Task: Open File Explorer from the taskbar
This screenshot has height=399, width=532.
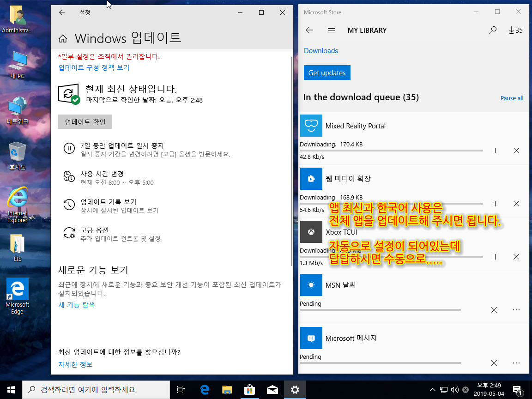Action: click(227, 390)
